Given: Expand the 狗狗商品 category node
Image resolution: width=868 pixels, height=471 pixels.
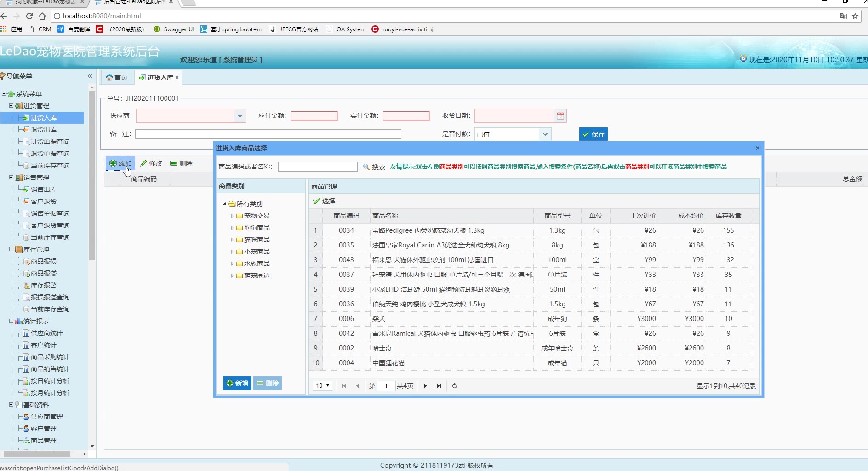Looking at the screenshot, I should point(232,228).
